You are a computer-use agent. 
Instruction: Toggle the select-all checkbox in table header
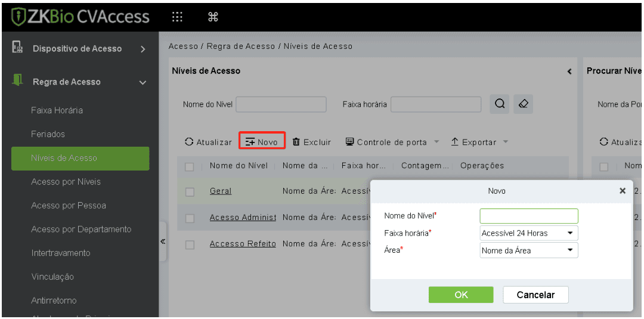pos(190,167)
